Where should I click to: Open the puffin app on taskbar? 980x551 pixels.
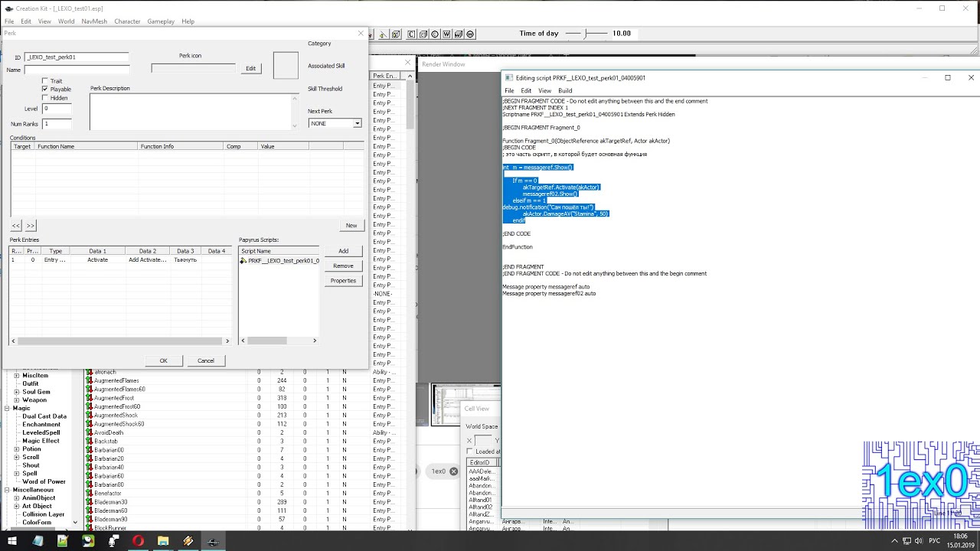pos(88,540)
